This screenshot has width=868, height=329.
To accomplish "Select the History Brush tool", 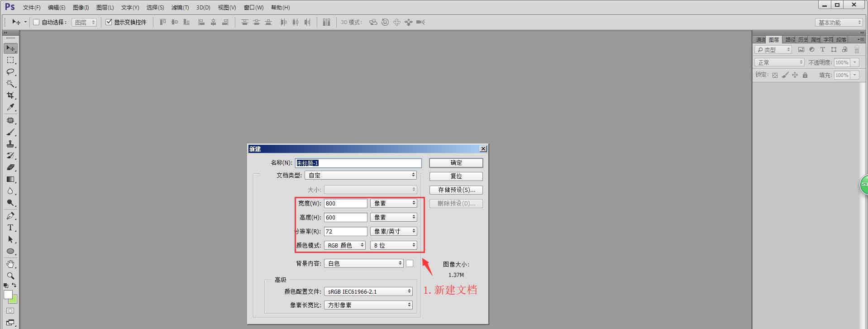I will (10, 156).
